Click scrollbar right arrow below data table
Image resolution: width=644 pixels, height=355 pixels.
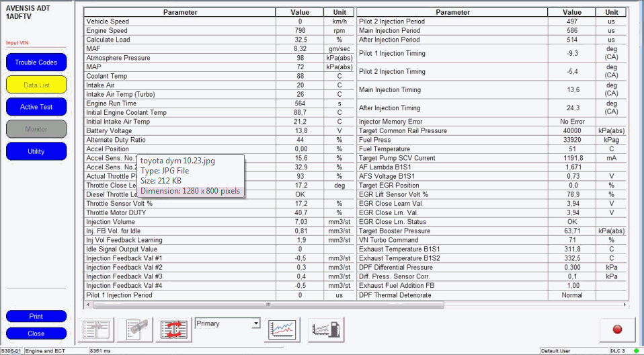(622, 305)
